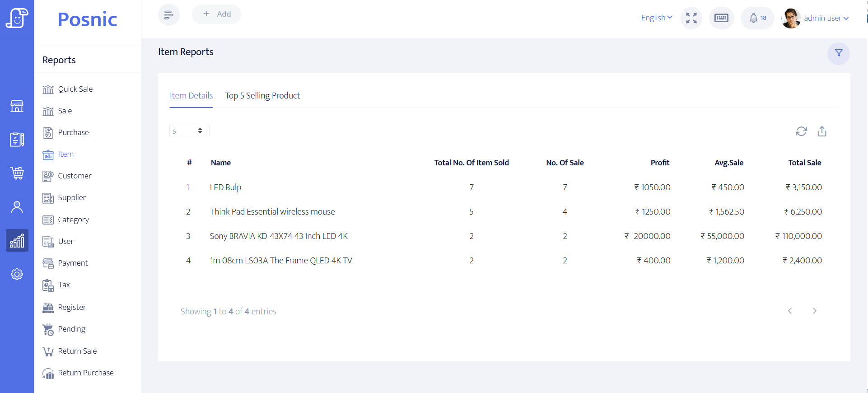Go to next page arrow
The image size is (868, 393).
(x=814, y=311)
